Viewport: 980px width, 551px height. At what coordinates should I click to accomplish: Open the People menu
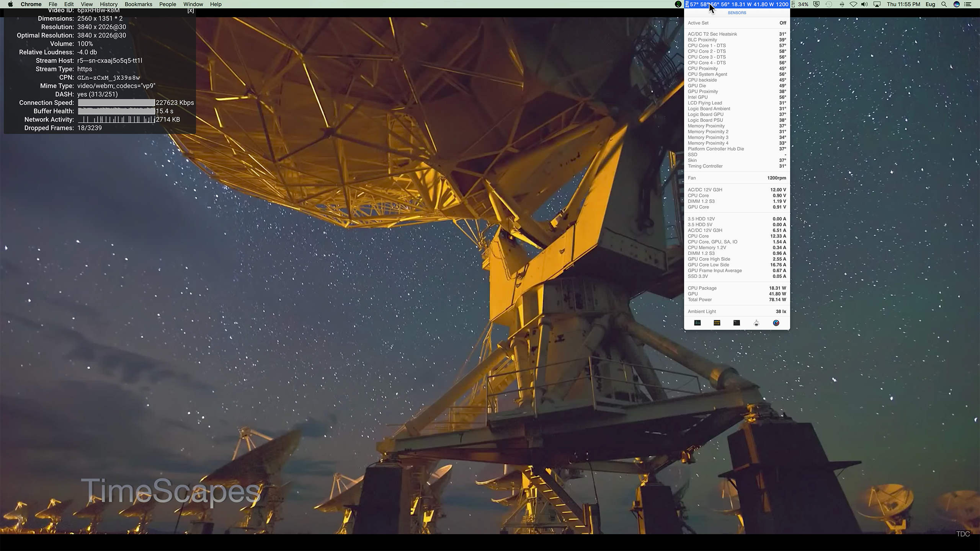click(168, 4)
